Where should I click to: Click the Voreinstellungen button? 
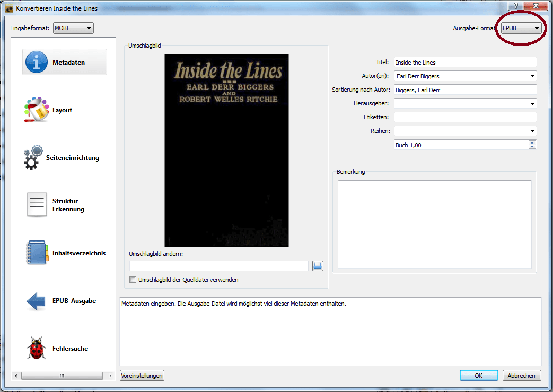(142, 376)
